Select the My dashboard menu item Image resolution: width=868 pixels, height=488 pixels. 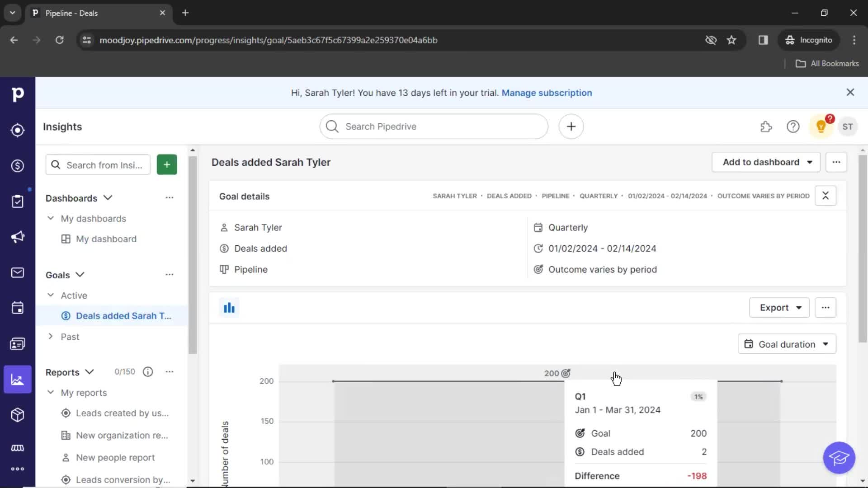(105, 239)
